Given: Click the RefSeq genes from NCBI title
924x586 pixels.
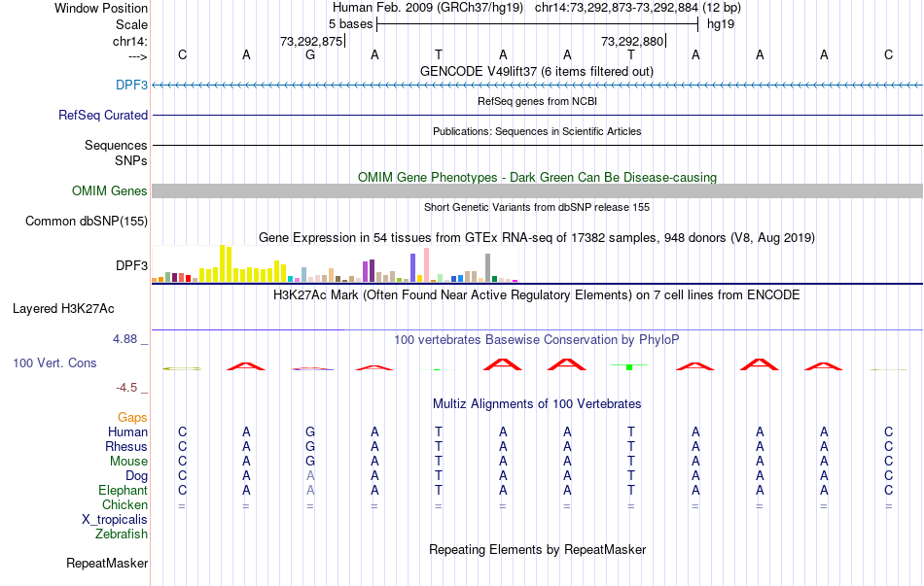Looking at the screenshot, I should point(537,101).
